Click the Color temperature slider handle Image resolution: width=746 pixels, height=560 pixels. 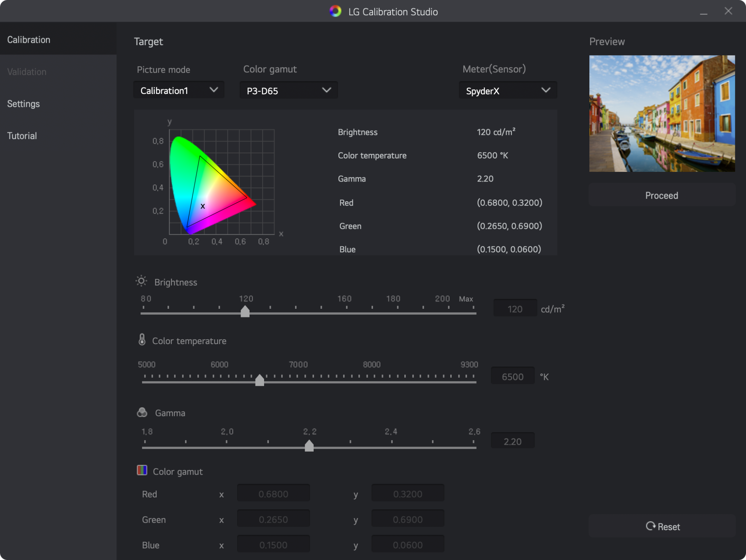260,380
